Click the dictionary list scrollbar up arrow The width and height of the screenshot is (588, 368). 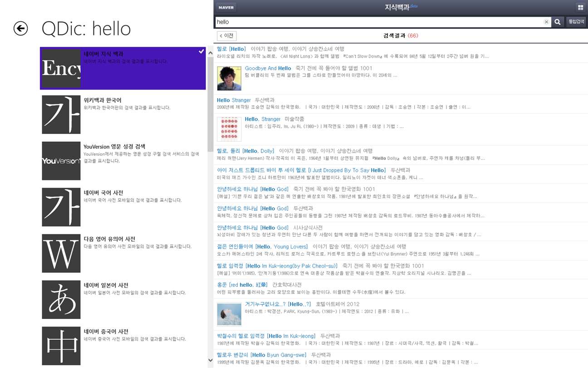coord(210,53)
